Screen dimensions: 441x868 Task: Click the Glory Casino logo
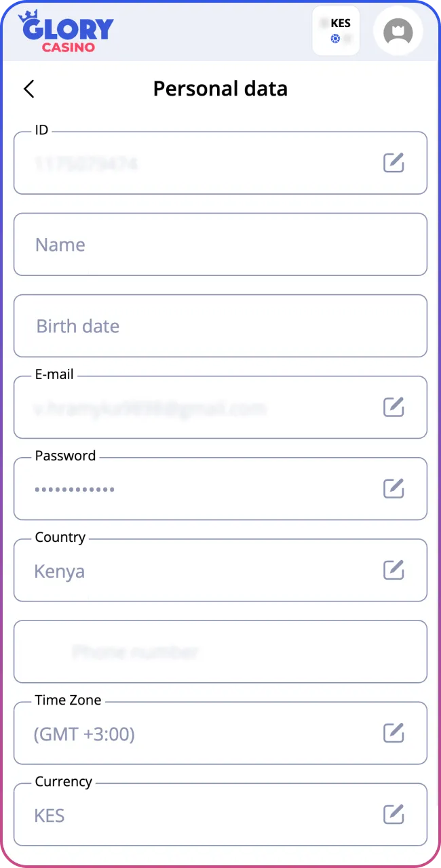(66, 31)
